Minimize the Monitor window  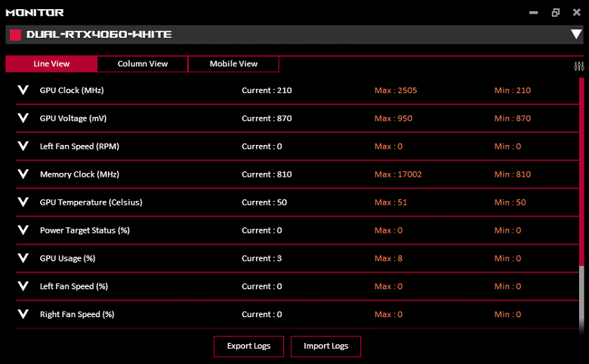pyautogui.click(x=533, y=13)
